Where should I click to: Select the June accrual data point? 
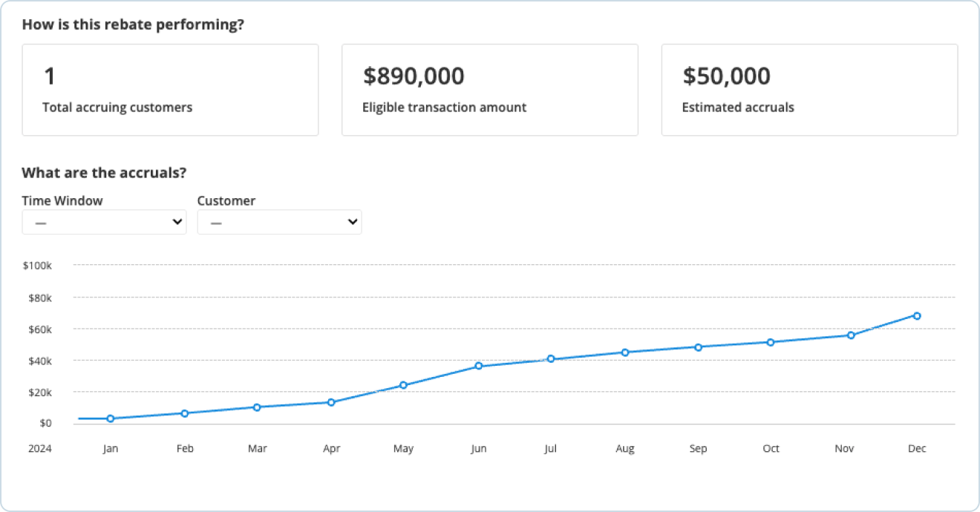click(479, 366)
